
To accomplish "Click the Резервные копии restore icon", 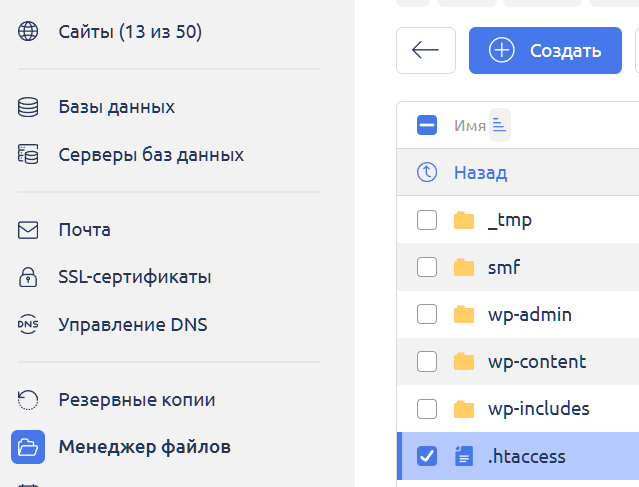I will click(x=28, y=400).
